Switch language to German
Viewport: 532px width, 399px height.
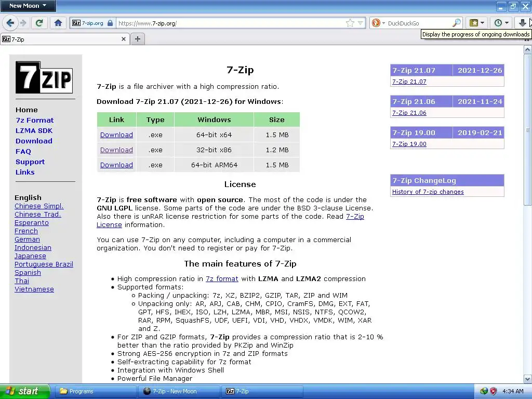click(x=27, y=239)
